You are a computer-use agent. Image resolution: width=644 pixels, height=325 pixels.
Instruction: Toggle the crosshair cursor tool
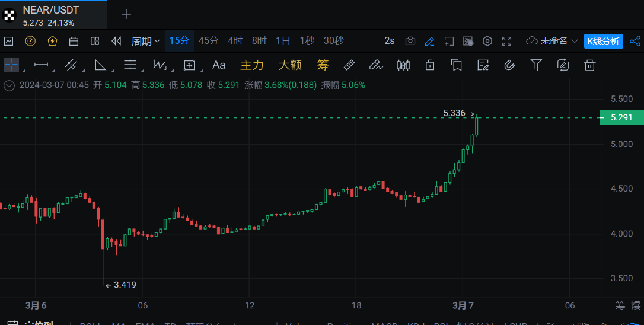11,65
